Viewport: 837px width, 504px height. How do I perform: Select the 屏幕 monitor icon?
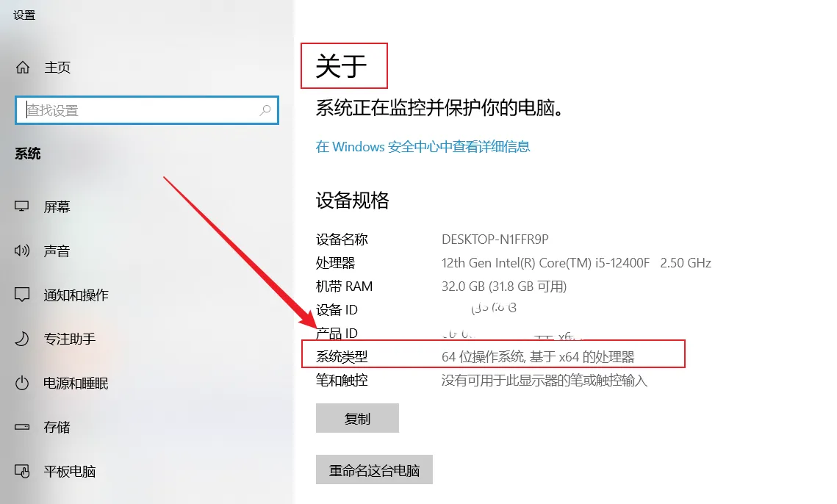(22, 206)
